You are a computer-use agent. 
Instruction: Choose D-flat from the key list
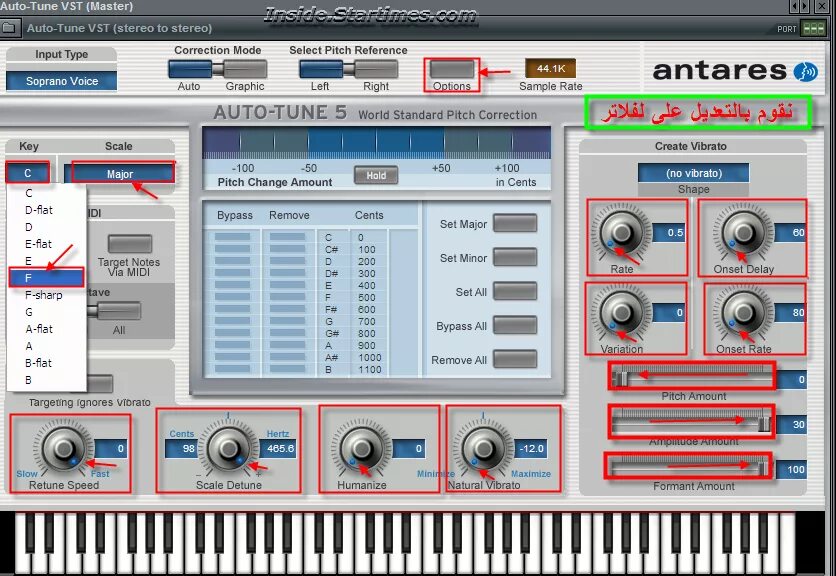coord(46,210)
